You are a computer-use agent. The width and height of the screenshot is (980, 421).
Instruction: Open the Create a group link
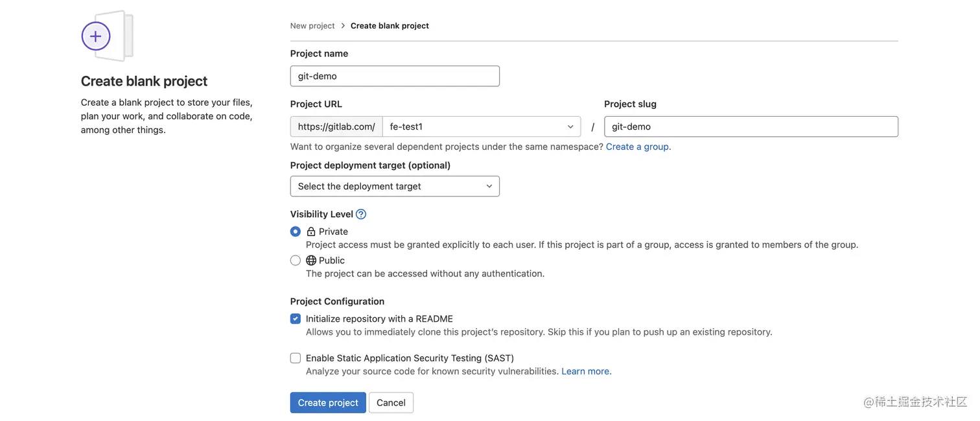[637, 147]
